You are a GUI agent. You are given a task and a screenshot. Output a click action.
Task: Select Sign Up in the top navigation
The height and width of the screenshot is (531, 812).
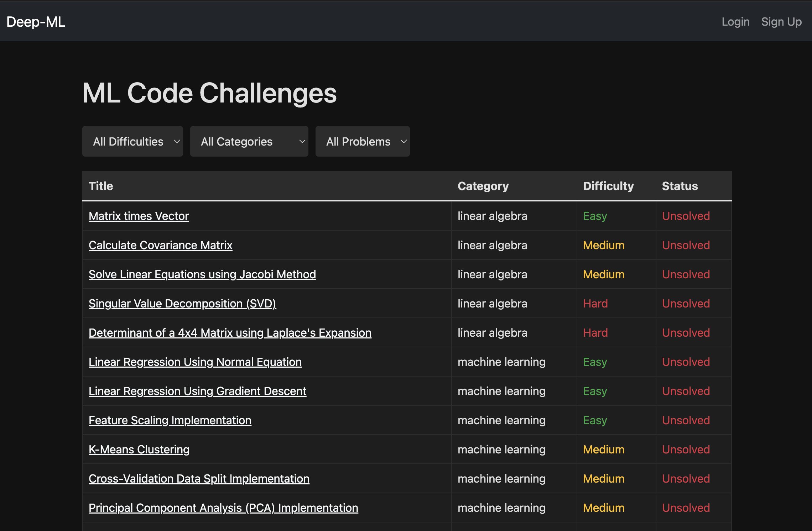click(x=781, y=22)
